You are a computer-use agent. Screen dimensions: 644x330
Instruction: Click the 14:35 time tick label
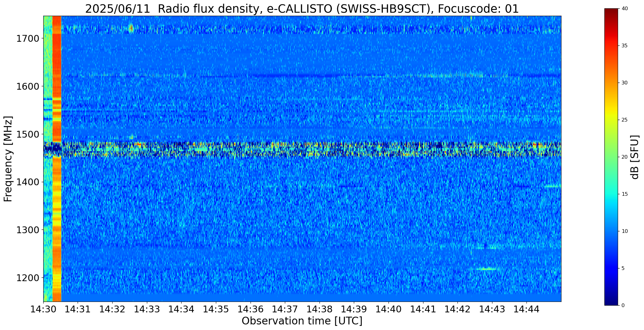216,309
